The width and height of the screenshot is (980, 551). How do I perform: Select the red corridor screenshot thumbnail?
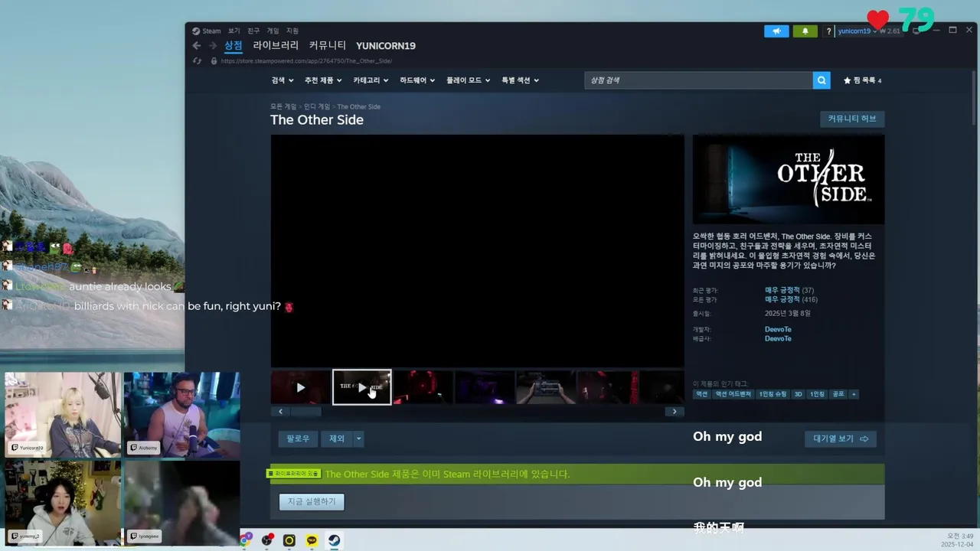tap(423, 387)
